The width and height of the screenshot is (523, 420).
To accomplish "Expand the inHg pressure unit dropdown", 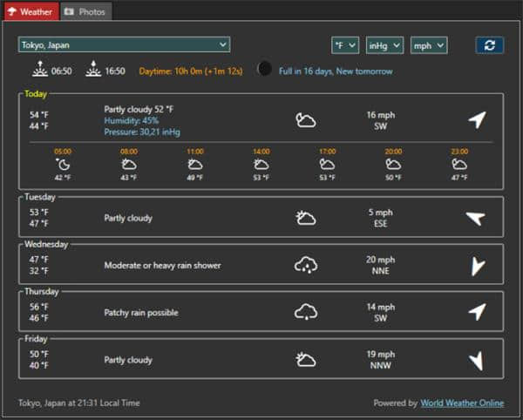I will point(384,44).
